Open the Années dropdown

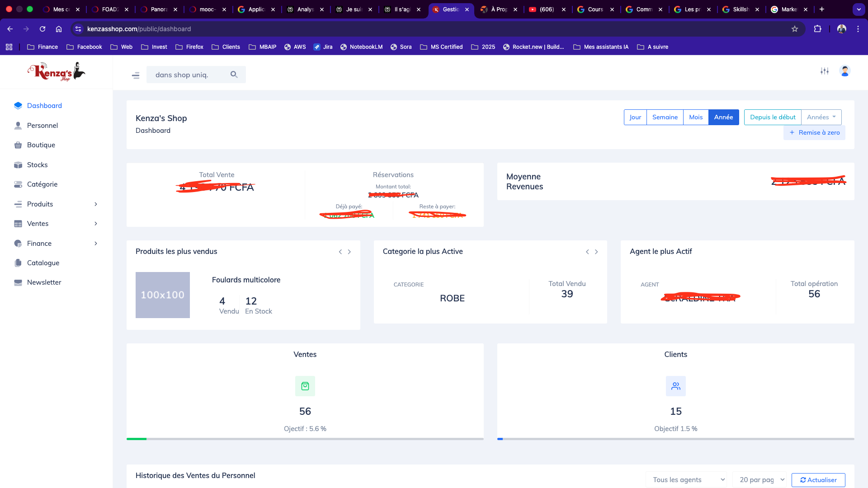coord(821,117)
